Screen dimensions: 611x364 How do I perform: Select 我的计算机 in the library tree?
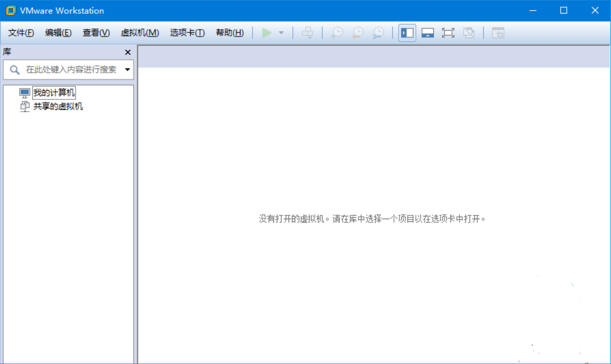54,93
